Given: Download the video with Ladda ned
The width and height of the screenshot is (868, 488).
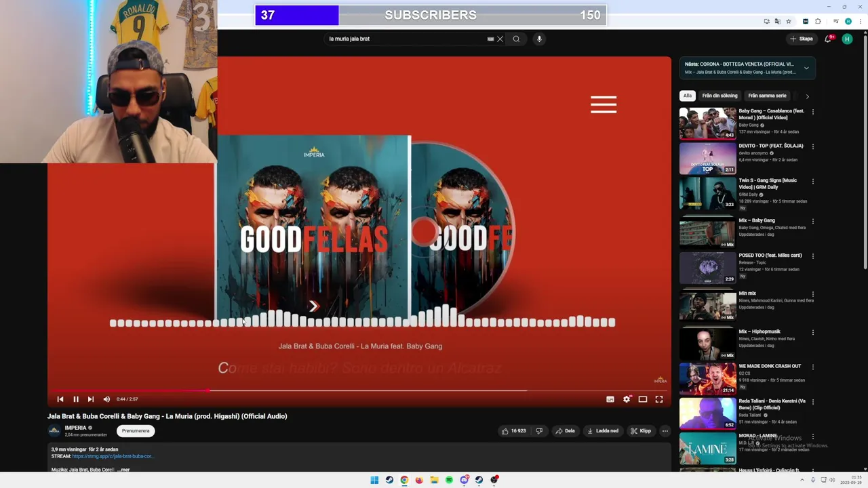Looking at the screenshot, I should click(x=603, y=431).
